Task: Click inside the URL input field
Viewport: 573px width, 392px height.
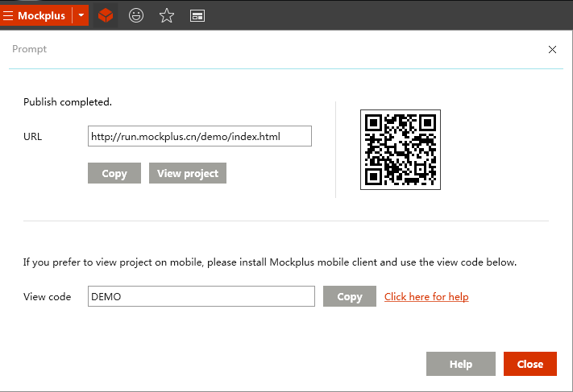Action: pos(200,136)
